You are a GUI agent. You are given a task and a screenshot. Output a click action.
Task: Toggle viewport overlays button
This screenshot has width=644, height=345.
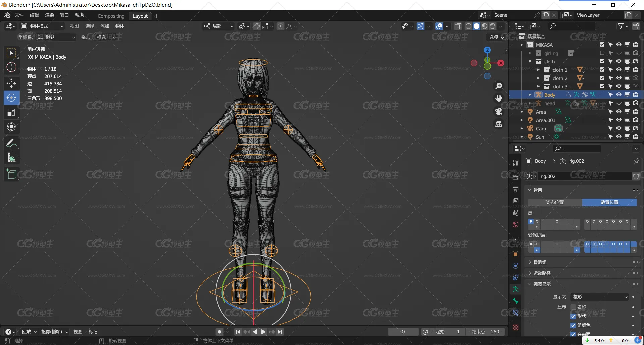pyautogui.click(x=439, y=26)
